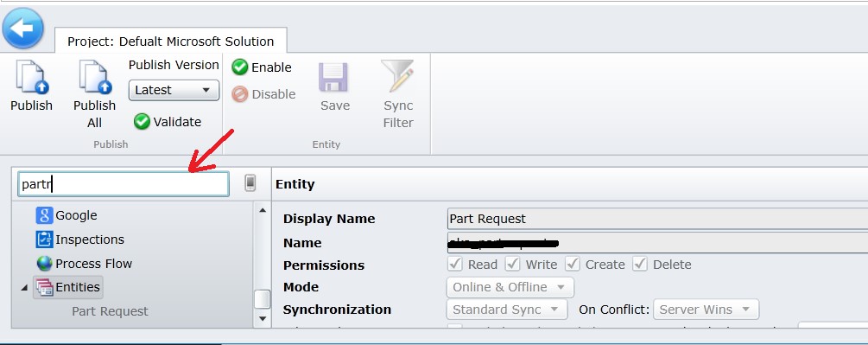Click the Disable icon
This screenshot has height=345, width=868.
tap(240, 94)
